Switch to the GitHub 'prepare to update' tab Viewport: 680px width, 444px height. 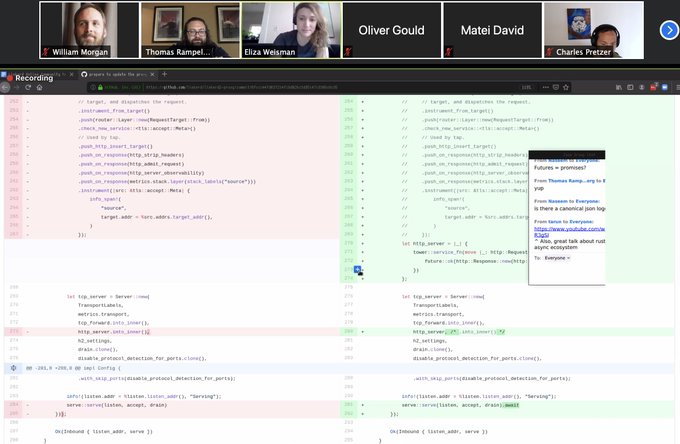click(117, 75)
